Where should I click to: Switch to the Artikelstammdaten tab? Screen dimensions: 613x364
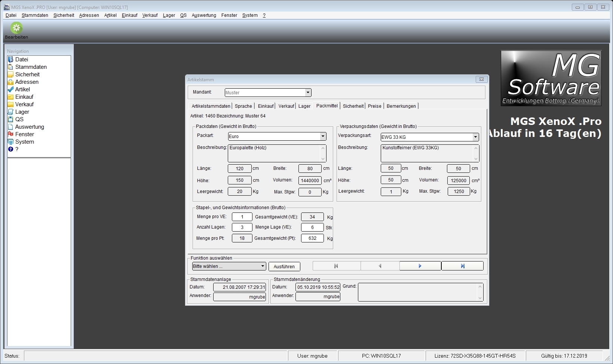pyautogui.click(x=211, y=106)
